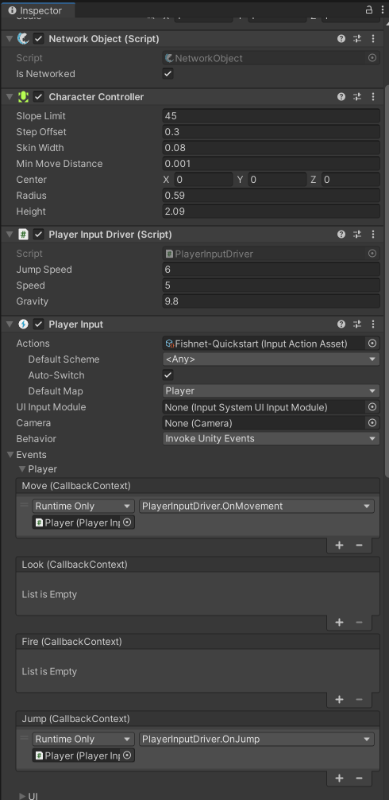Click the Step Offset value field
The image size is (389, 800).
click(x=271, y=132)
